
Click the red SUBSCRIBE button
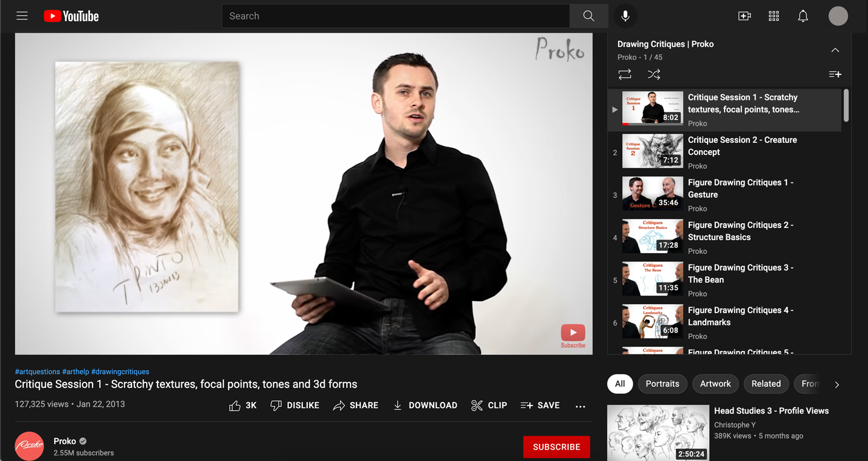[557, 447]
